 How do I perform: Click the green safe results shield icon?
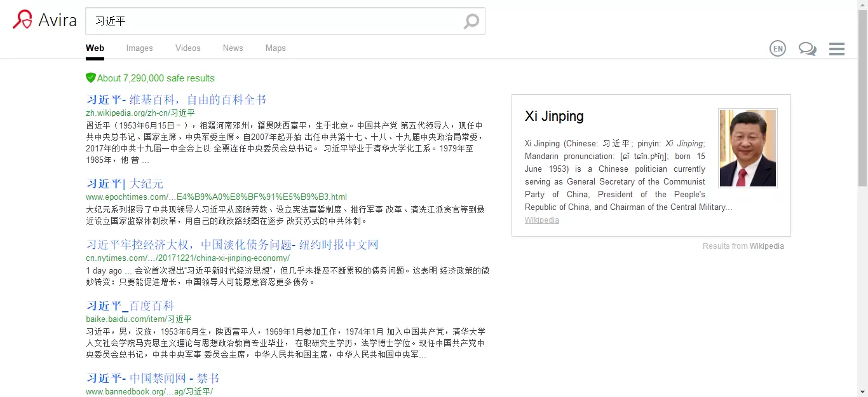(x=91, y=78)
